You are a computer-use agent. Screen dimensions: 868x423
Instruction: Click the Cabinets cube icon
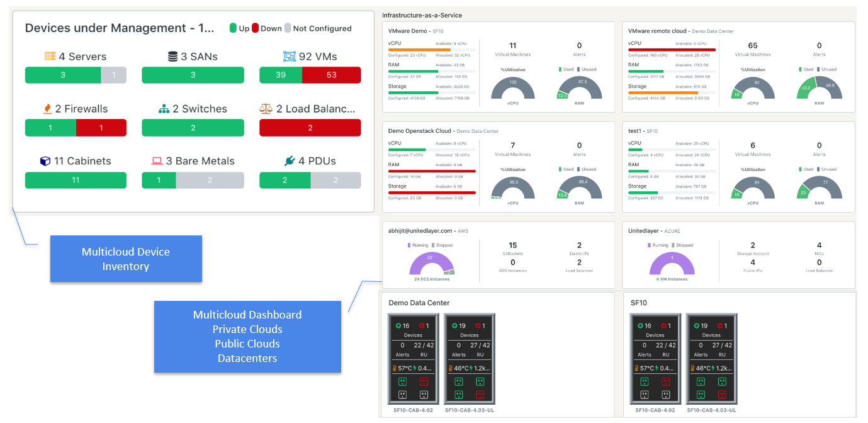pyautogui.click(x=45, y=161)
